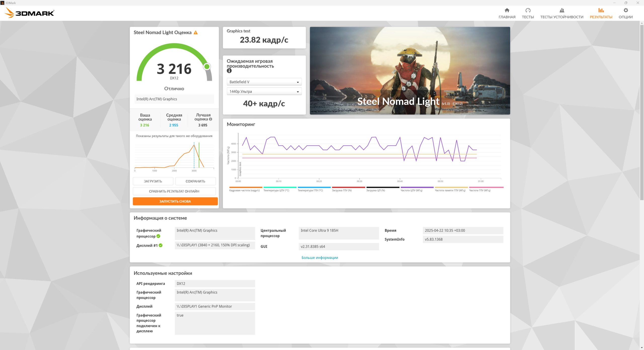Screen dimensions: 644x350
Task: Toggle the Температура ГПУ (°C) blue legend swatch
Action: [x=314, y=187]
